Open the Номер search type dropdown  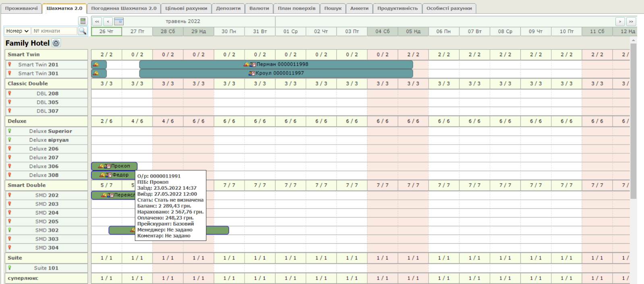pyautogui.click(x=18, y=31)
